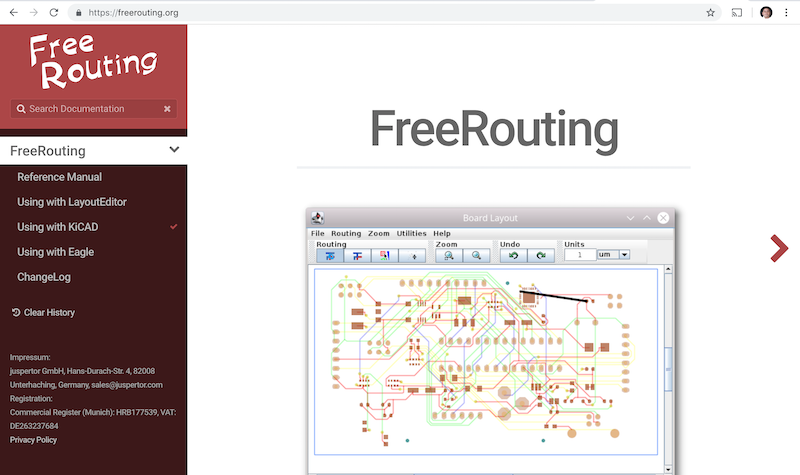800x475 pixels.
Task: Click the Redo arrow button
Action: tap(541, 256)
